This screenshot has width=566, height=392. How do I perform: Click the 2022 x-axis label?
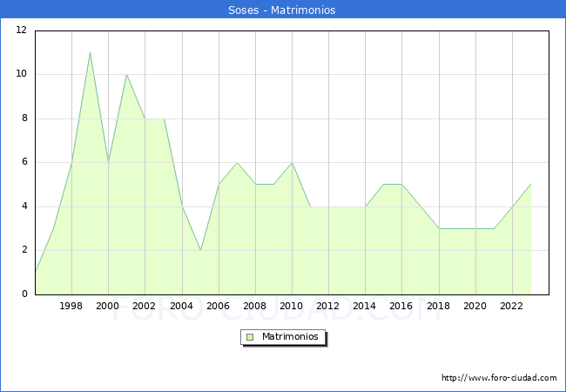tap(511, 306)
